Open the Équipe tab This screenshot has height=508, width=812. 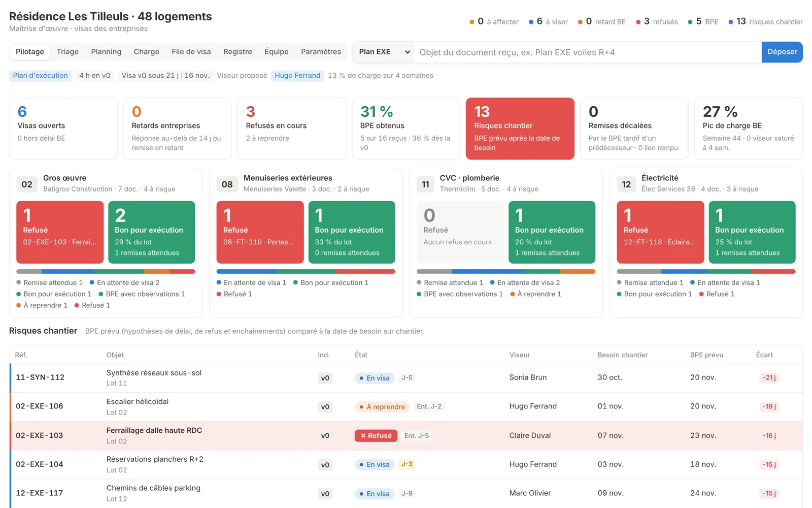pos(276,52)
